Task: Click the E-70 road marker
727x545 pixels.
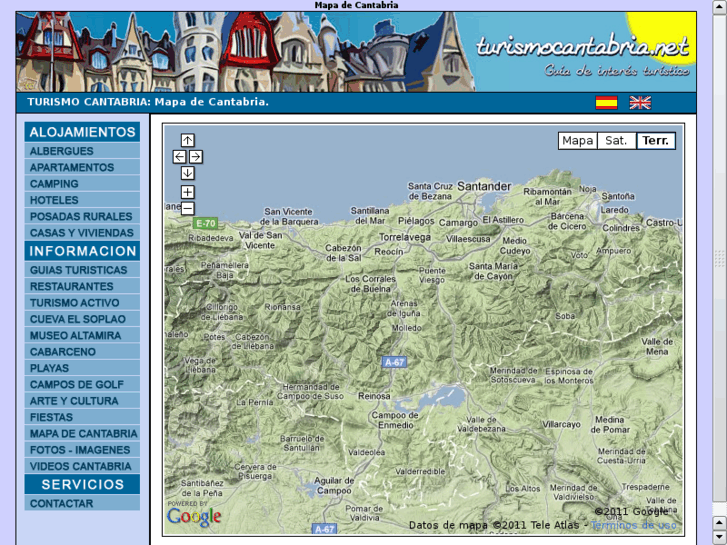Action: [x=205, y=223]
